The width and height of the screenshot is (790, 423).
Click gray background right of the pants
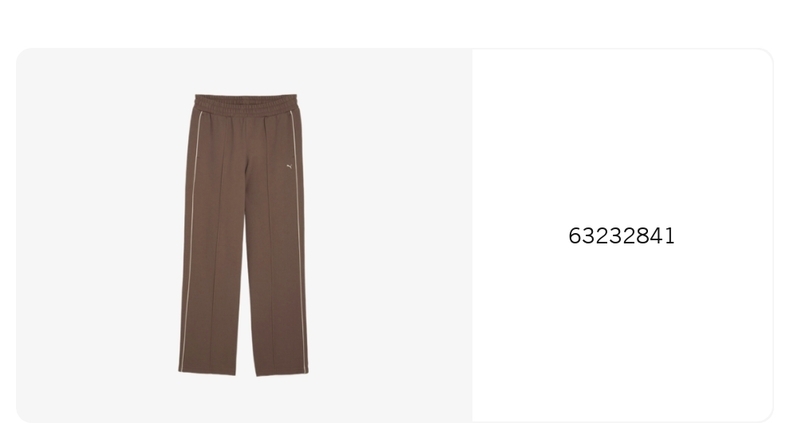coord(391,235)
